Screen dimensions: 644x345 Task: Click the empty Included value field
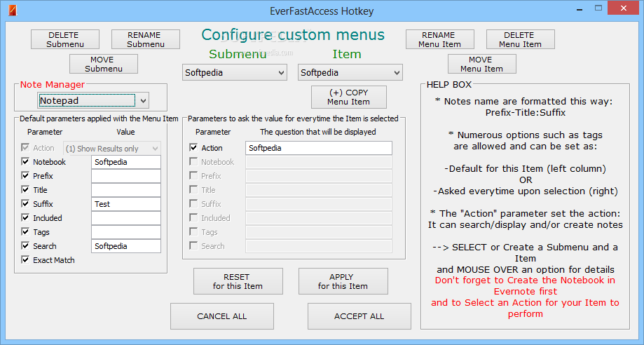point(126,218)
